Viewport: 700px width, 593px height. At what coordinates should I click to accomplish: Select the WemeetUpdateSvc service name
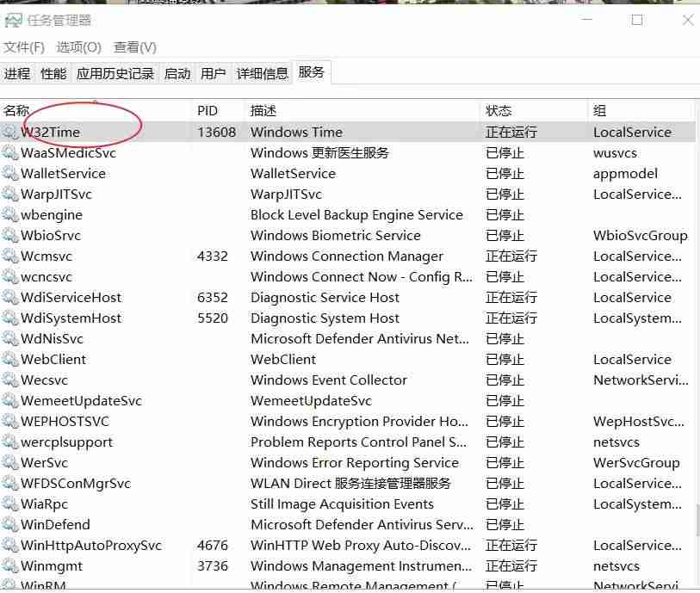coord(81,401)
